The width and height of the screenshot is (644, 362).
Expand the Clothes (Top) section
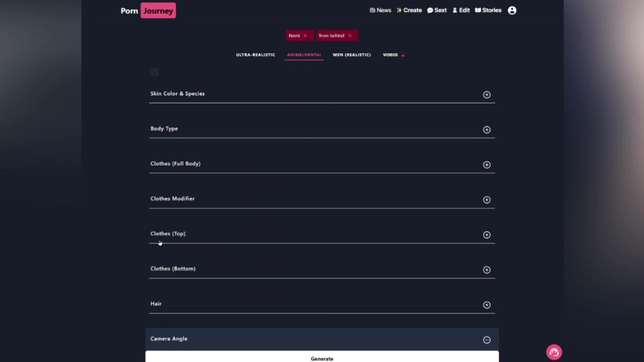(322, 234)
